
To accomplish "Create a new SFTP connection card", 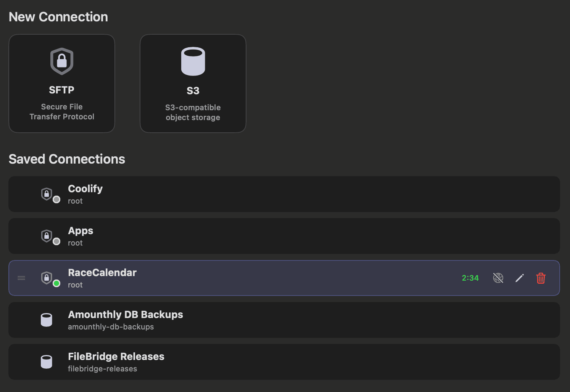I will tap(62, 84).
